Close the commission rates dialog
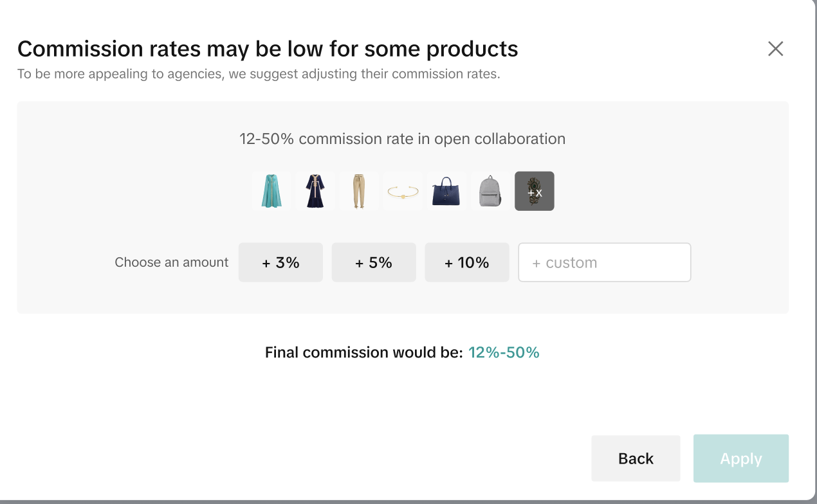Image resolution: width=817 pixels, height=504 pixels. click(x=775, y=49)
